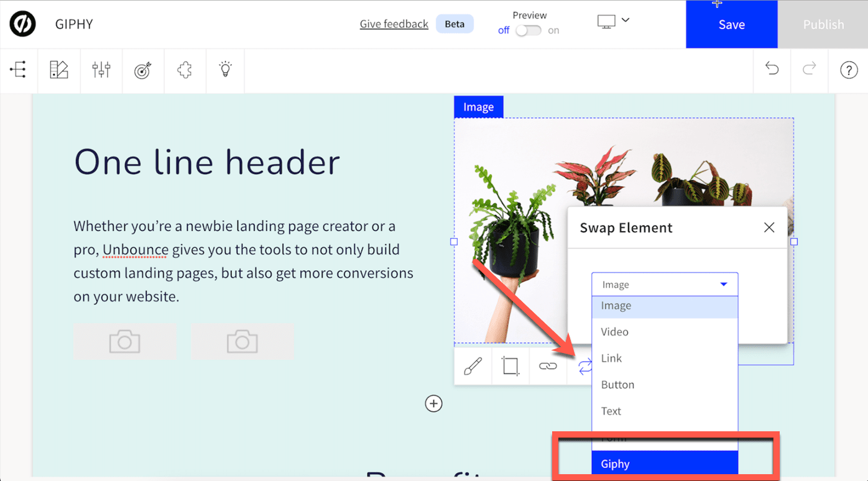
Task: Click the swap element arrows icon
Action: point(585,366)
